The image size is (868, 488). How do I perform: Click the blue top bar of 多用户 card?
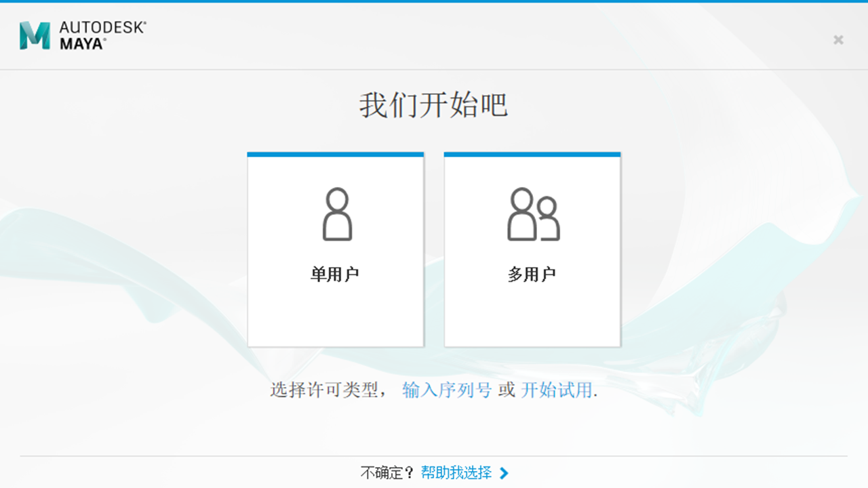[532, 155]
